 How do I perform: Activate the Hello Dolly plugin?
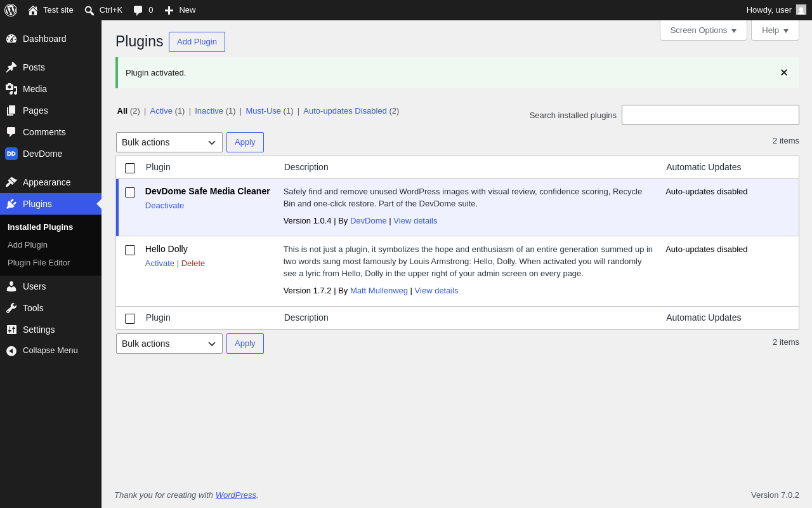tap(160, 264)
